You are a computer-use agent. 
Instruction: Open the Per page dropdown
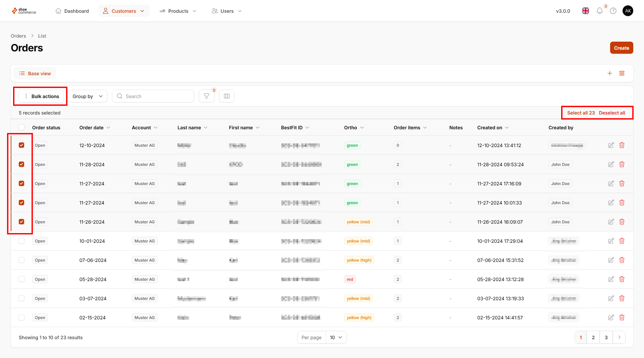[x=336, y=338]
